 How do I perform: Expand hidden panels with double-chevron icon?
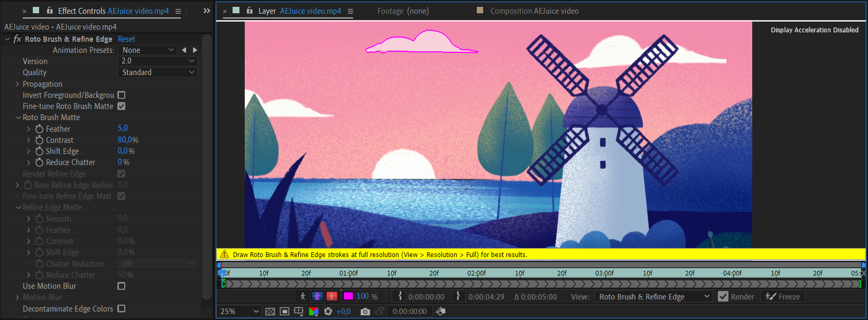(207, 11)
